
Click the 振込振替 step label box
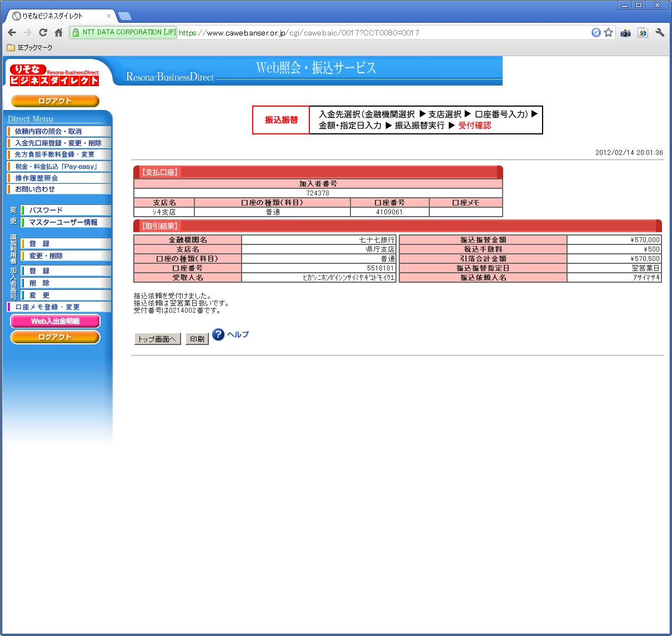[x=281, y=120]
